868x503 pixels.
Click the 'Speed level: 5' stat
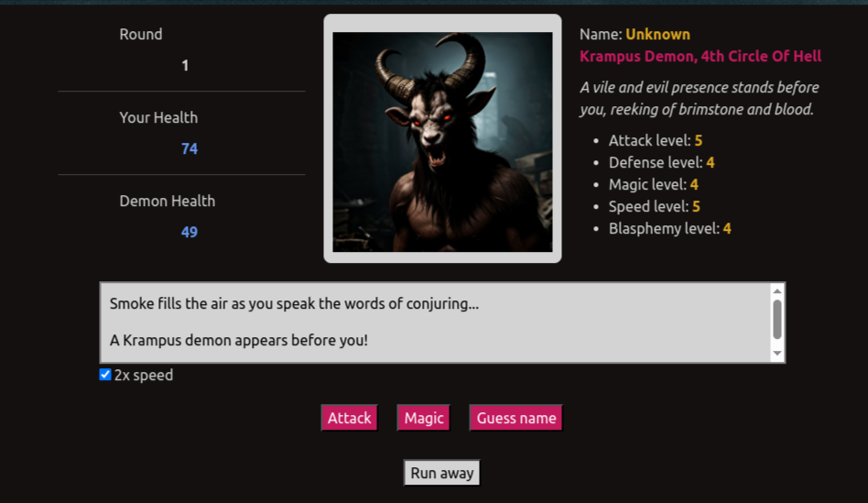pos(655,207)
